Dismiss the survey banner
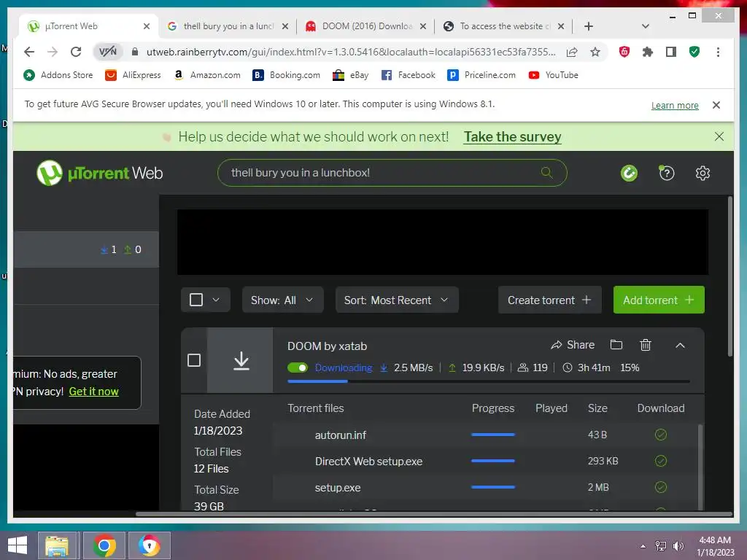Viewport: 747px width, 560px height. pos(719,136)
